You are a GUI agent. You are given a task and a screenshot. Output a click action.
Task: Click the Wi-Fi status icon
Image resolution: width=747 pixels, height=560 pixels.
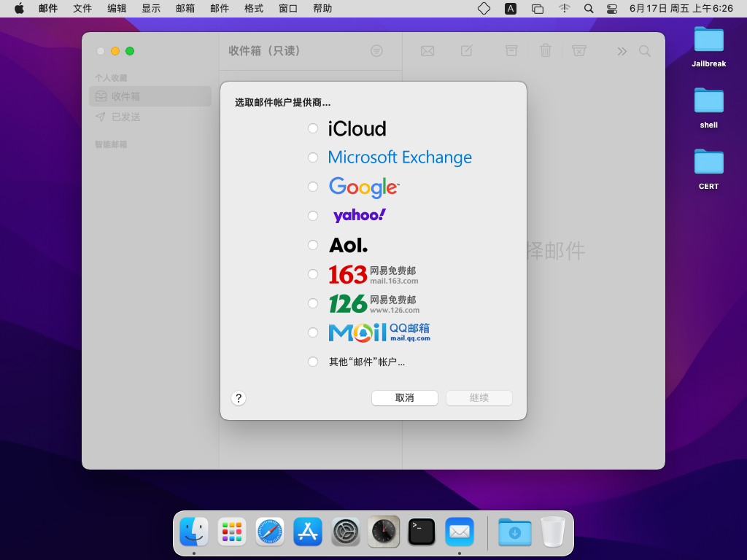click(x=564, y=9)
